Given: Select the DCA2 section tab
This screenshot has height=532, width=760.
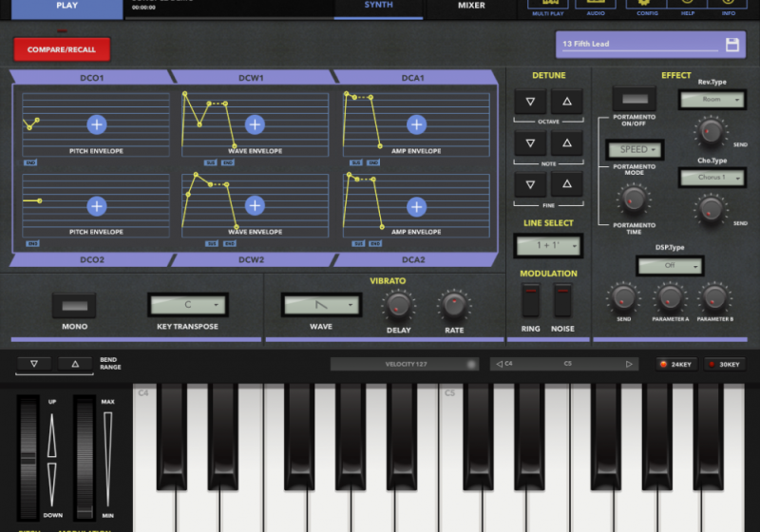Looking at the screenshot, I should pos(413,259).
